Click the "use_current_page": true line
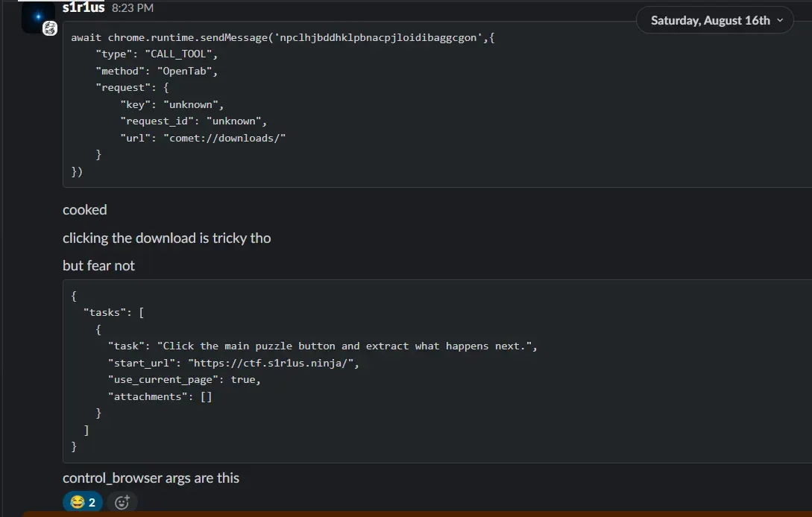The image size is (812, 517). 184,380
